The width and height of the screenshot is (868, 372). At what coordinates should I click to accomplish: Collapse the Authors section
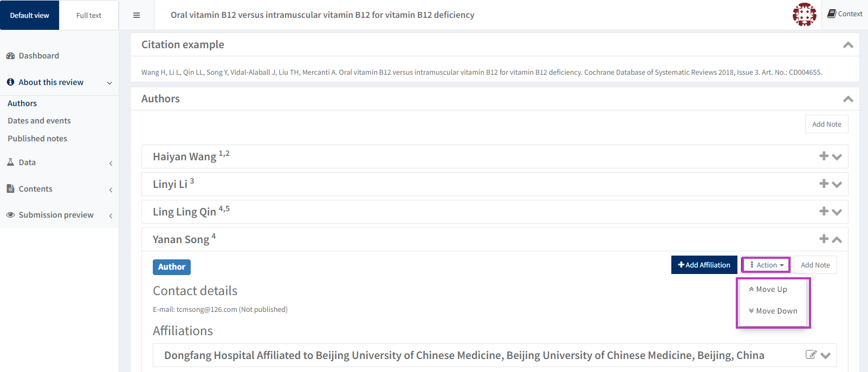[x=848, y=99]
